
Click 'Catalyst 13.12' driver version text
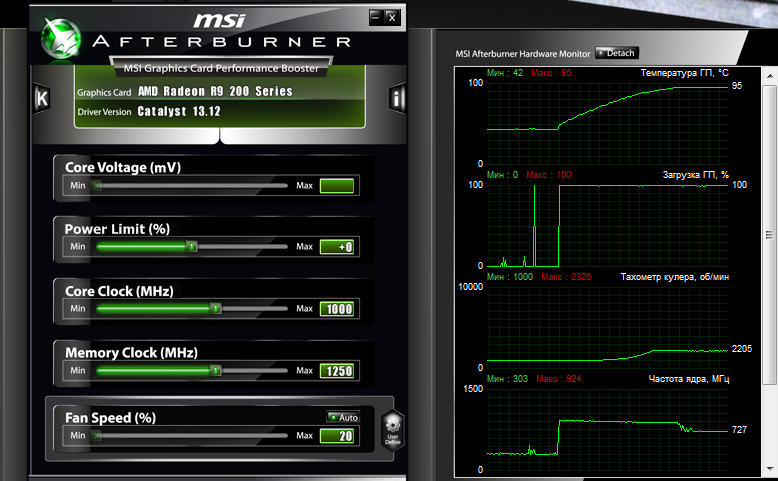tap(179, 111)
